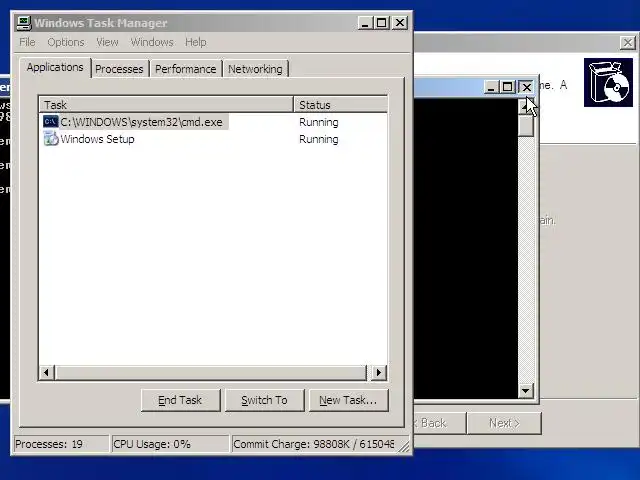Switch to the Processes tab
This screenshot has height=480, width=640.
click(x=119, y=69)
